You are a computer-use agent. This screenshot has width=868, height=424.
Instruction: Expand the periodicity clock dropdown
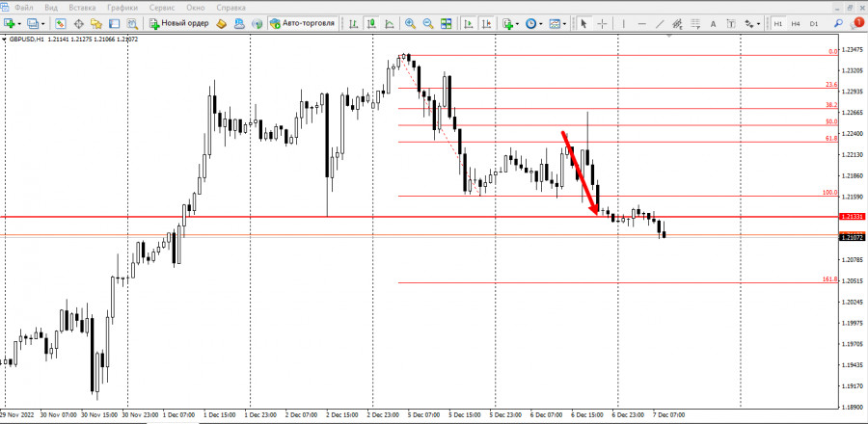(542, 22)
